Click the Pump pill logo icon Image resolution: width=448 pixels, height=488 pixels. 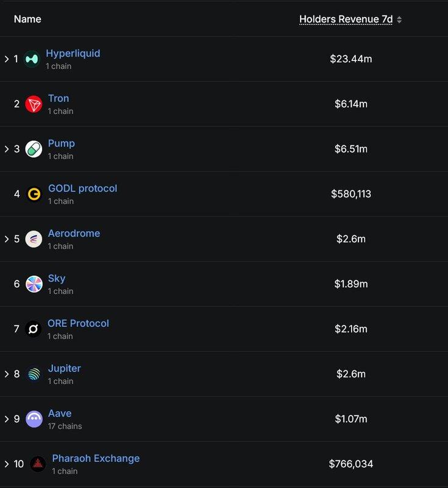(x=34, y=149)
